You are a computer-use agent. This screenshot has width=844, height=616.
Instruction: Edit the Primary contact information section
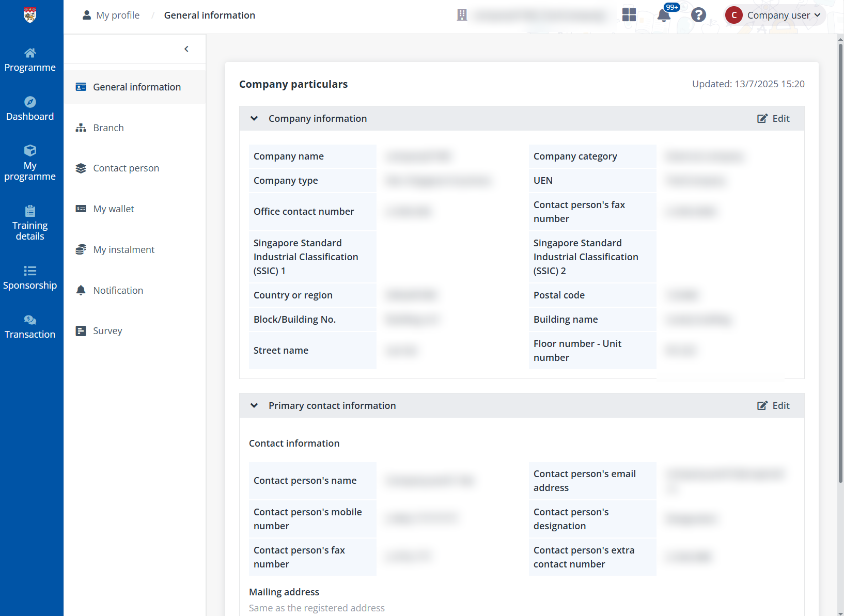[773, 405]
